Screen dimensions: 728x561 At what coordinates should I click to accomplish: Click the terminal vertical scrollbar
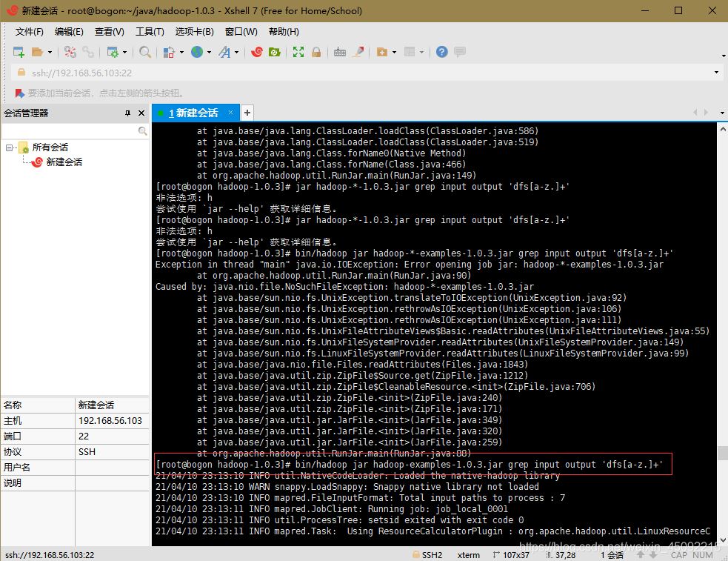(x=722, y=296)
